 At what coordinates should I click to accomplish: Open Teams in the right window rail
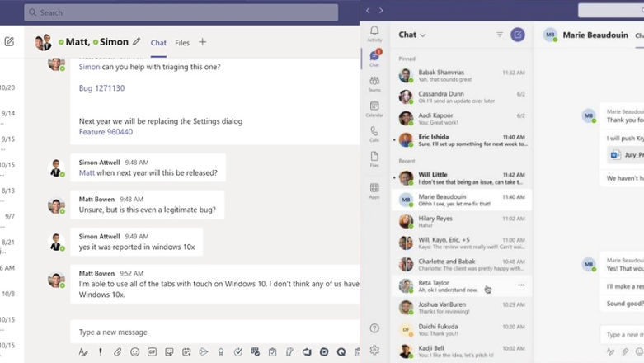(374, 83)
